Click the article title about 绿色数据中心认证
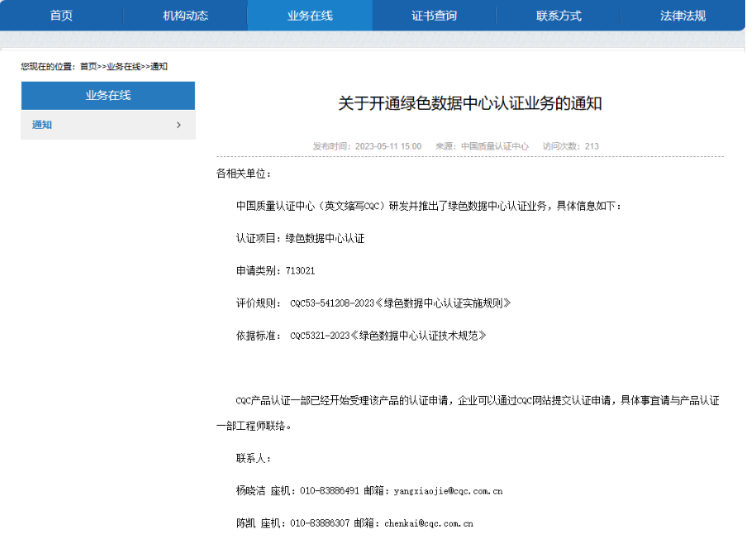The image size is (756, 554). (469, 103)
